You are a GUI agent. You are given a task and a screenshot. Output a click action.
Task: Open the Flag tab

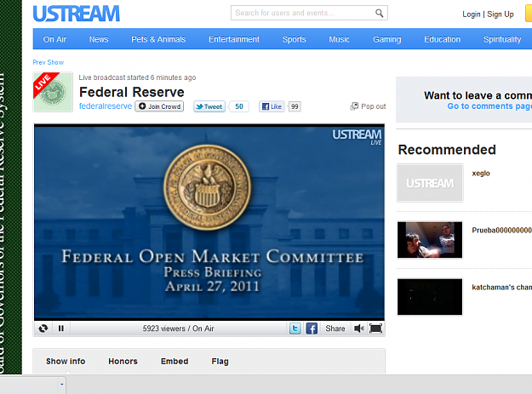coord(220,362)
